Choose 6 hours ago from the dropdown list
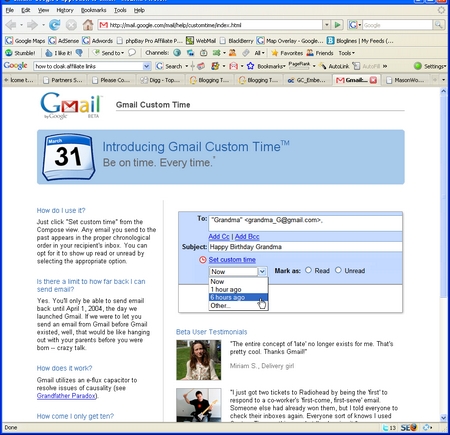Image resolution: width=450 pixels, height=435 pixels. point(238,297)
